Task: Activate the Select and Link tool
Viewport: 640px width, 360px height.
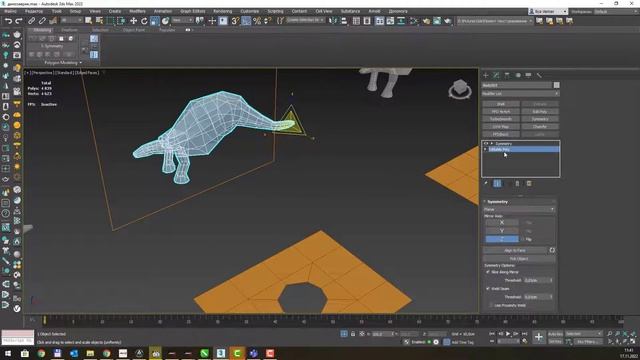Action: (31, 21)
